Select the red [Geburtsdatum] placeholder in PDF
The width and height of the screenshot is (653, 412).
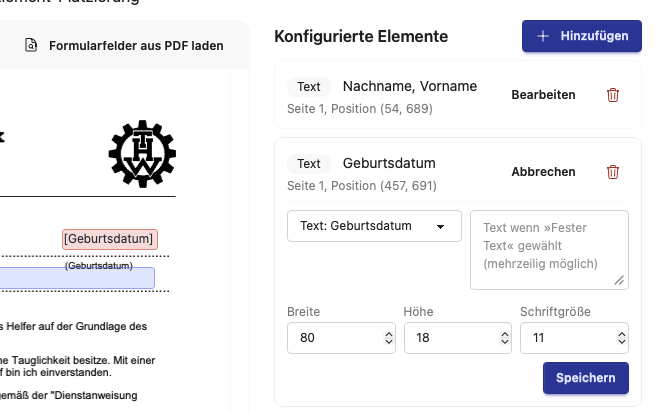[110, 239]
